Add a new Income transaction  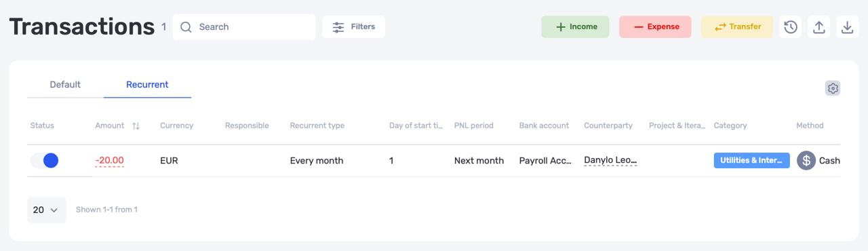pos(575,26)
